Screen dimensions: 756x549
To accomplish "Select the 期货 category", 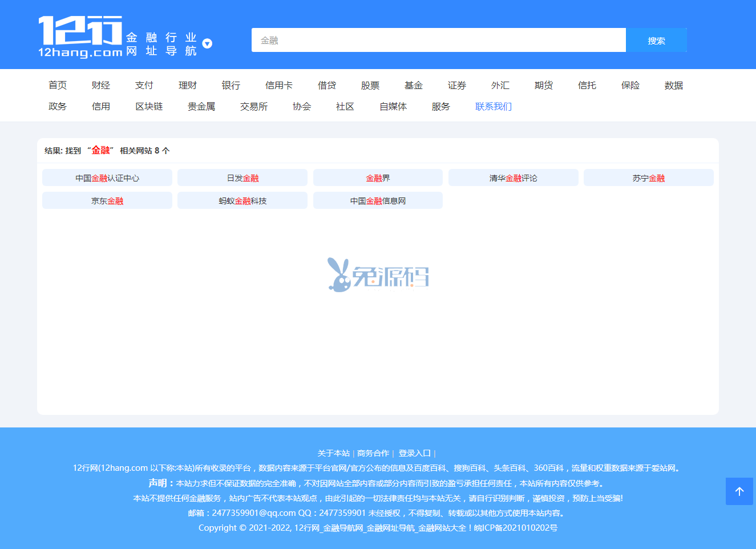I will click(x=544, y=85).
